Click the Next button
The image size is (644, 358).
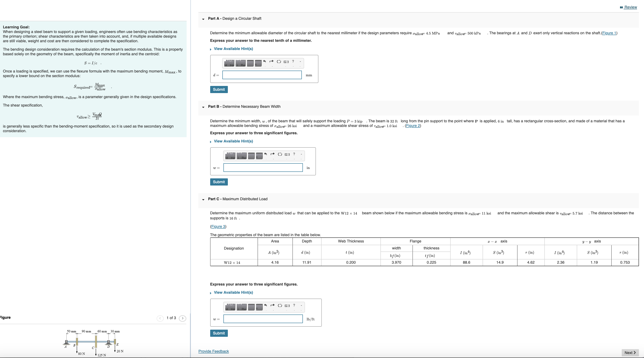[630, 353]
